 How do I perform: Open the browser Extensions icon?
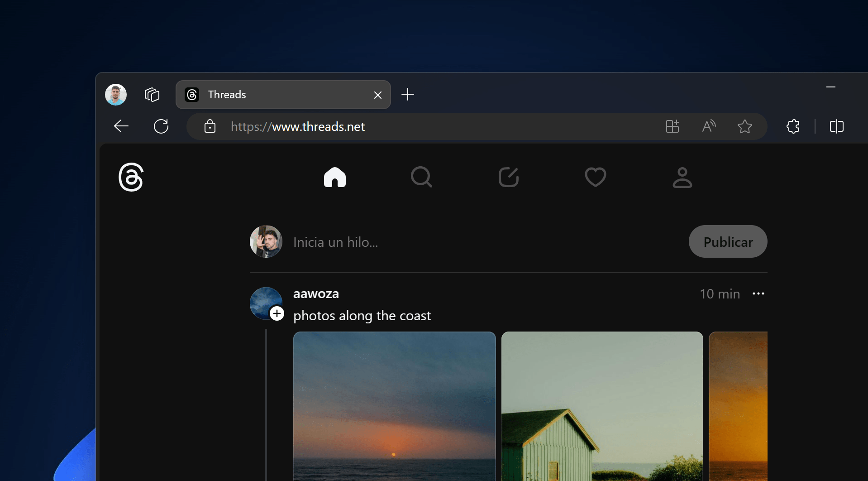point(793,126)
